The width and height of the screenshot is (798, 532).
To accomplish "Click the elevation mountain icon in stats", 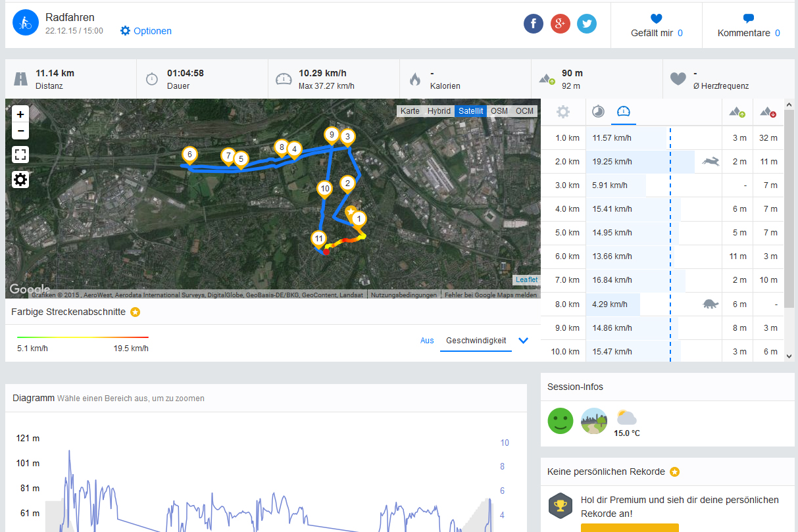I will point(547,79).
